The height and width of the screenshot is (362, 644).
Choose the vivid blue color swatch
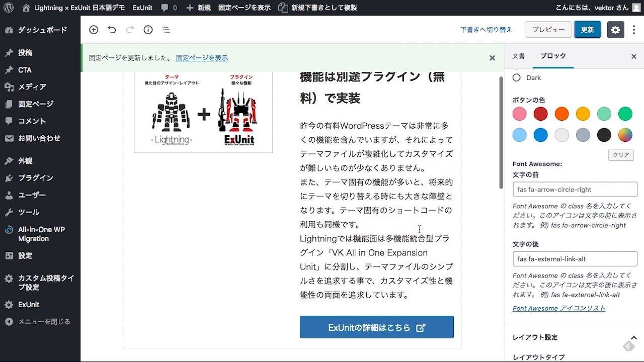click(540, 135)
